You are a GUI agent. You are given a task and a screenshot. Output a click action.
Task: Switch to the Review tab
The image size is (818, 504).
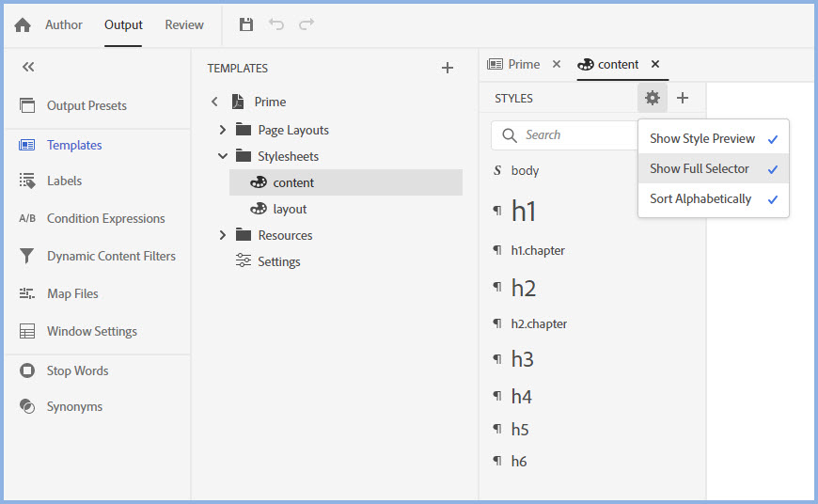184,25
